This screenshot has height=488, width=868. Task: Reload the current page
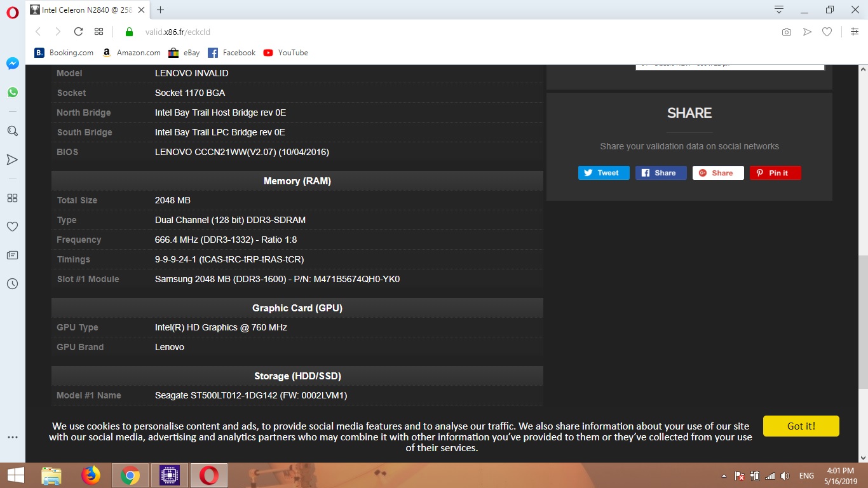79,32
